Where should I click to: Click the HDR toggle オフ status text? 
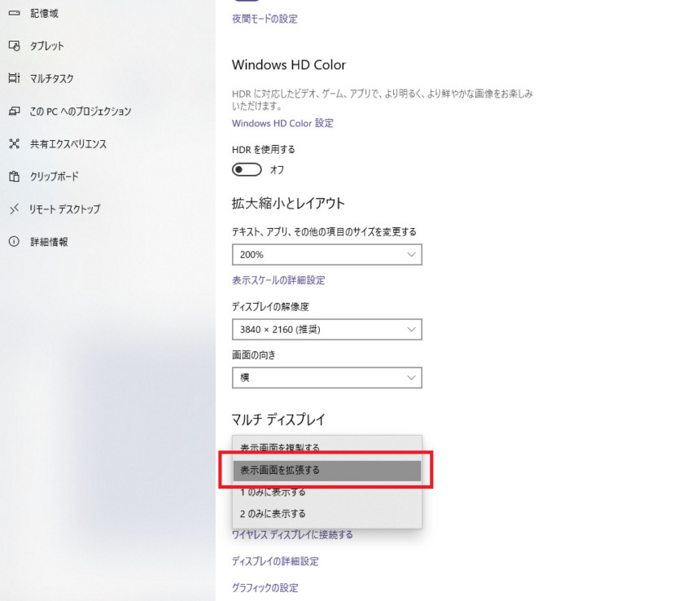point(277,169)
